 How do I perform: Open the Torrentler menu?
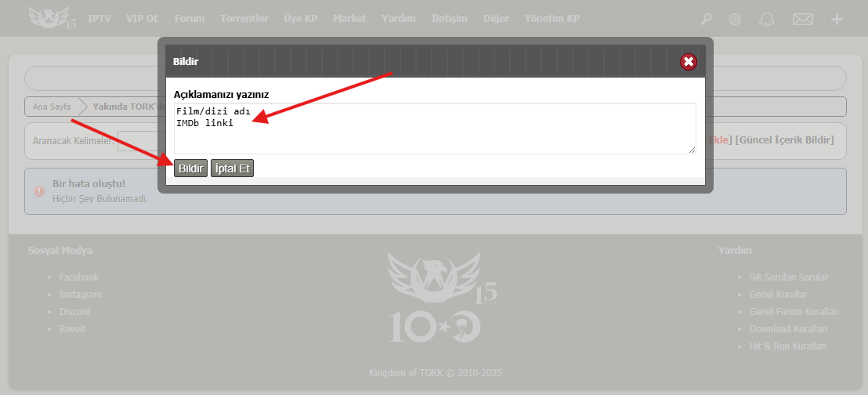[x=244, y=19]
